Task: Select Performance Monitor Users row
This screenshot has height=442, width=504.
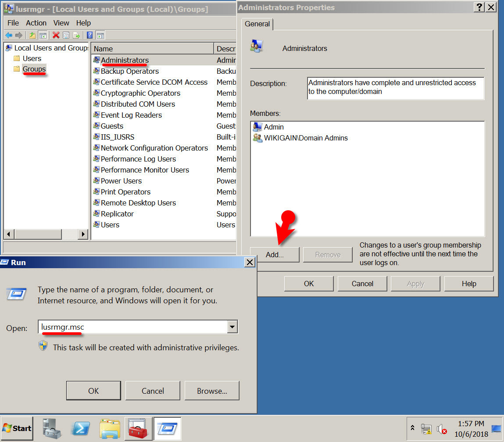Action: (x=164, y=170)
